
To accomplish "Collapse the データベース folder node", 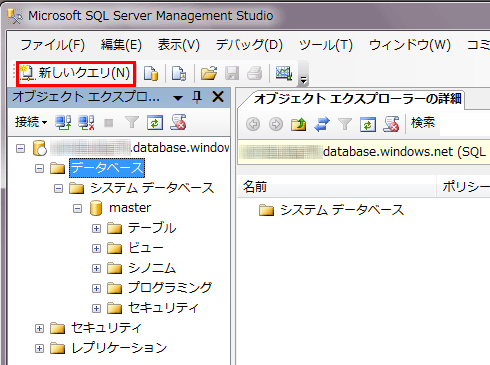I will (x=39, y=168).
